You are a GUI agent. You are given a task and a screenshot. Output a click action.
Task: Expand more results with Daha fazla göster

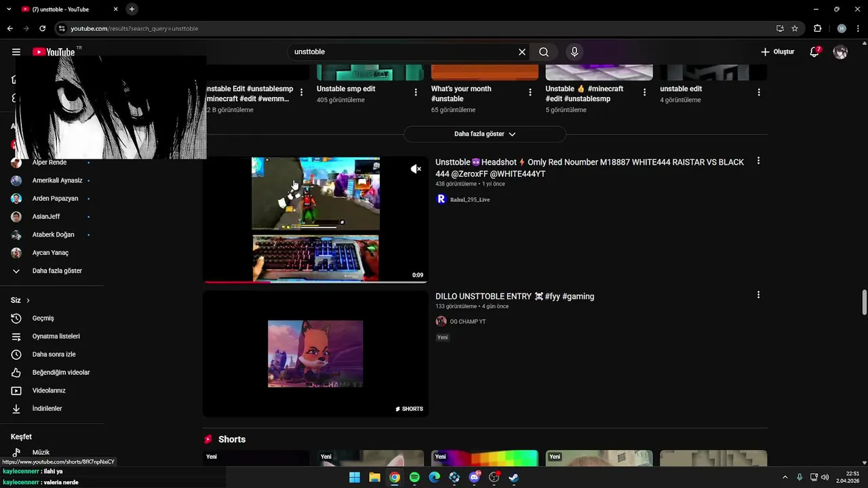tap(485, 134)
